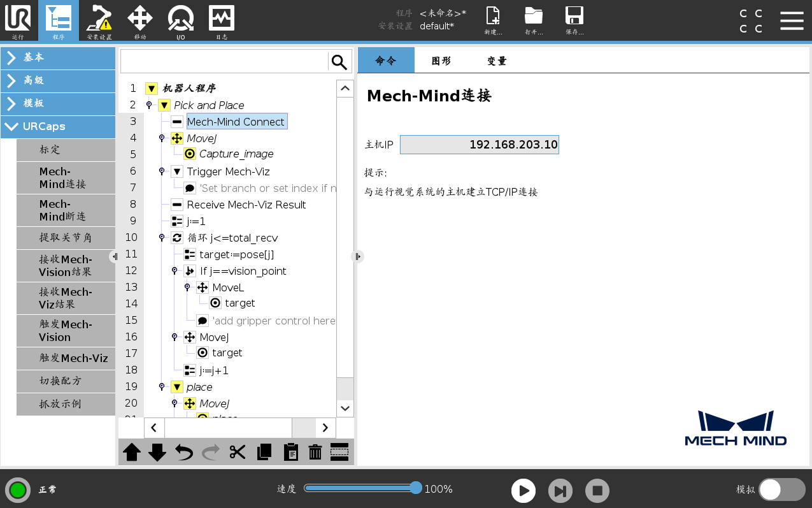Click the program tree horizontal scrollbar
The image size is (812, 508).
coord(239,428)
